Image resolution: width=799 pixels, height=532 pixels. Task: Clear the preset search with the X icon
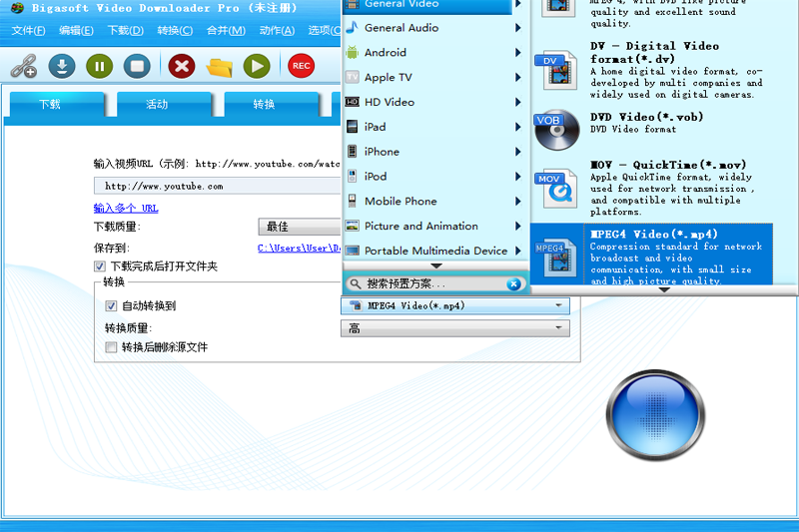pyautogui.click(x=513, y=284)
